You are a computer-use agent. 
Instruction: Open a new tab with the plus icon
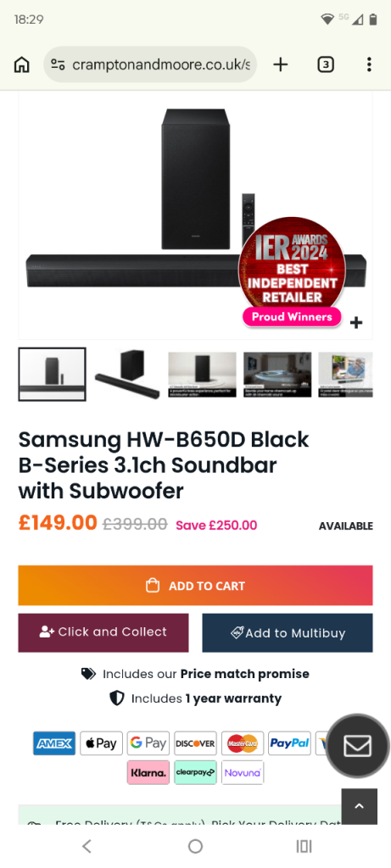[281, 64]
